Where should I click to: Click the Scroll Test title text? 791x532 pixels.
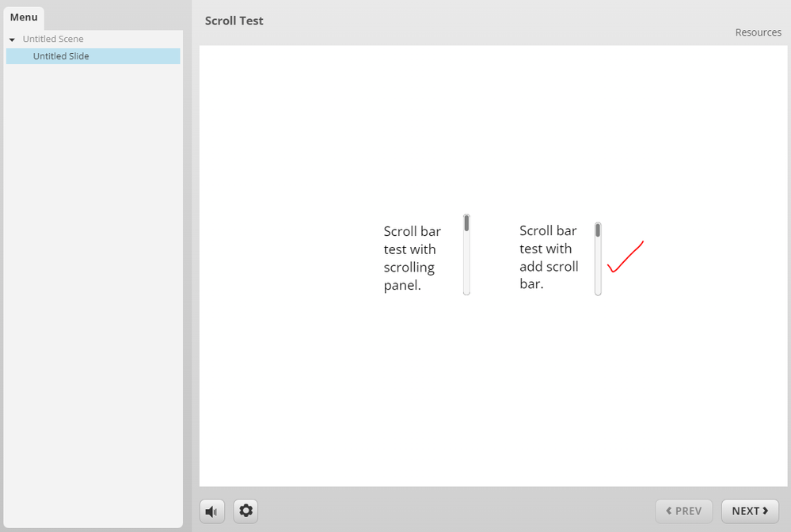click(x=234, y=21)
